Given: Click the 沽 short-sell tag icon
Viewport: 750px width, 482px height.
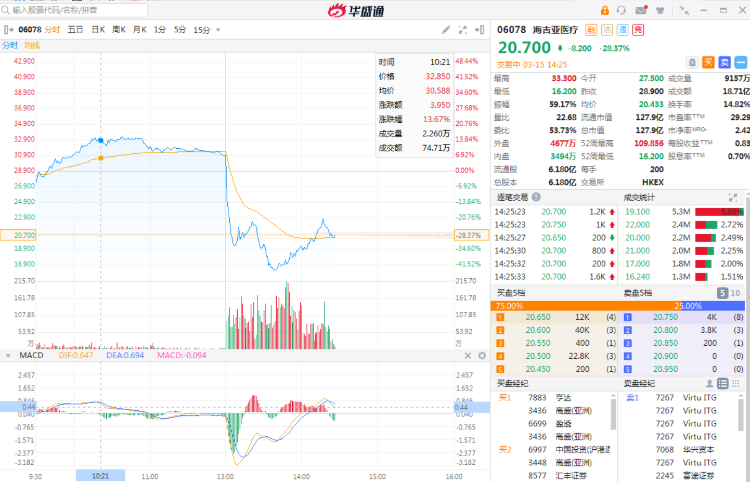Looking at the screenshot, I should (x=607, y=30).
